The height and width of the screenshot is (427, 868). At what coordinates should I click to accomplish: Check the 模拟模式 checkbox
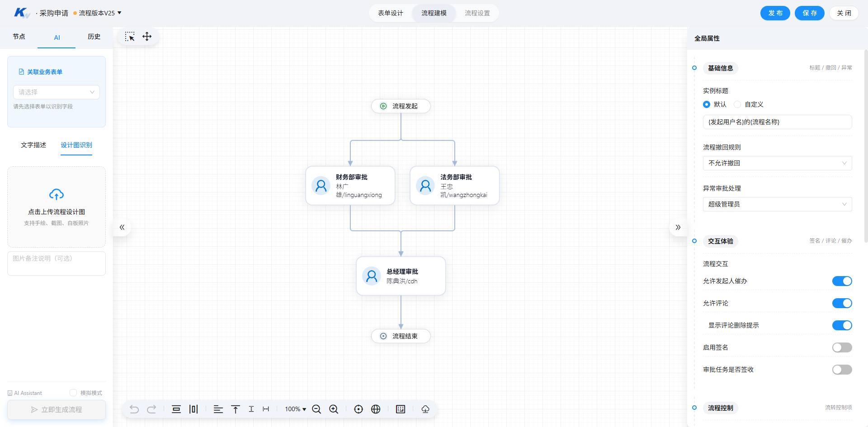click(x=73, y=393)
